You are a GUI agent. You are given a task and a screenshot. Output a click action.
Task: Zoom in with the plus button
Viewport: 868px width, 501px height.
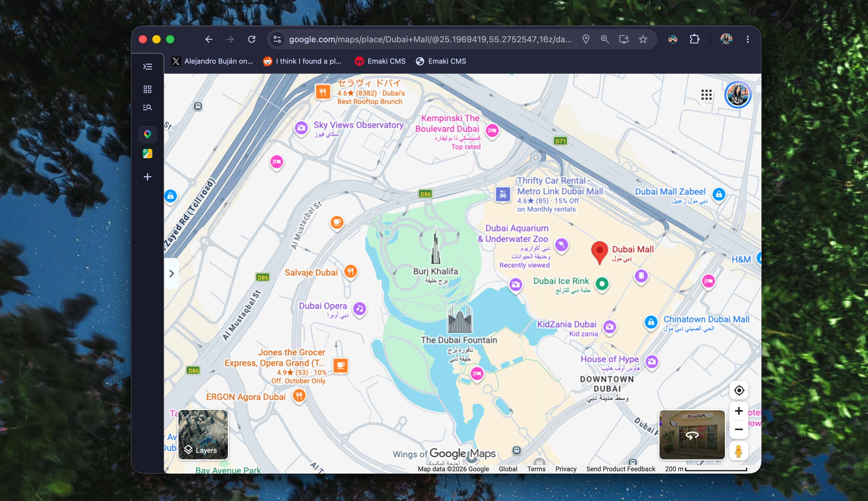[739, 411]
